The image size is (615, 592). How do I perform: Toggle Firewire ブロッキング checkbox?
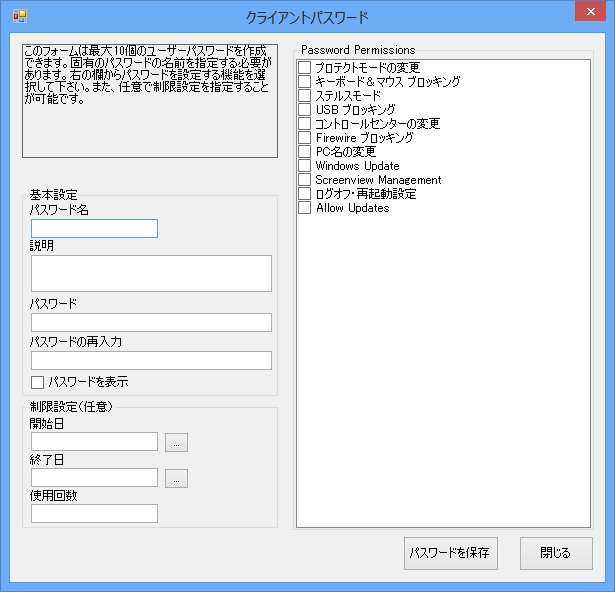point(305,137)
